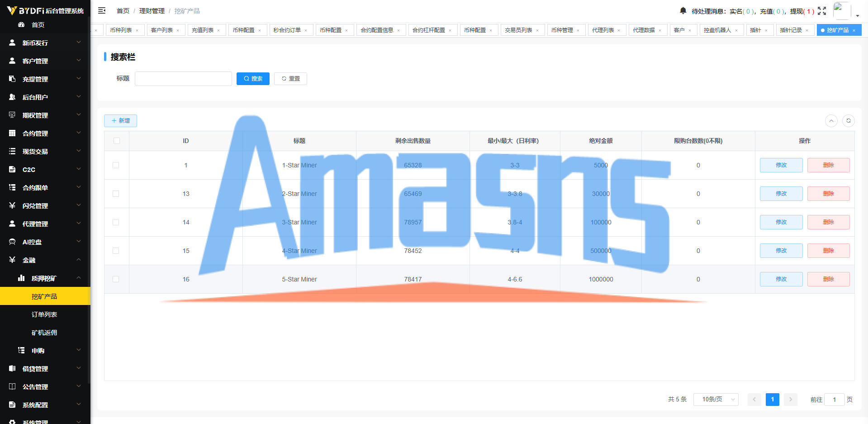Go to next page arrow

pyautogui.click(x=791, y=400)
